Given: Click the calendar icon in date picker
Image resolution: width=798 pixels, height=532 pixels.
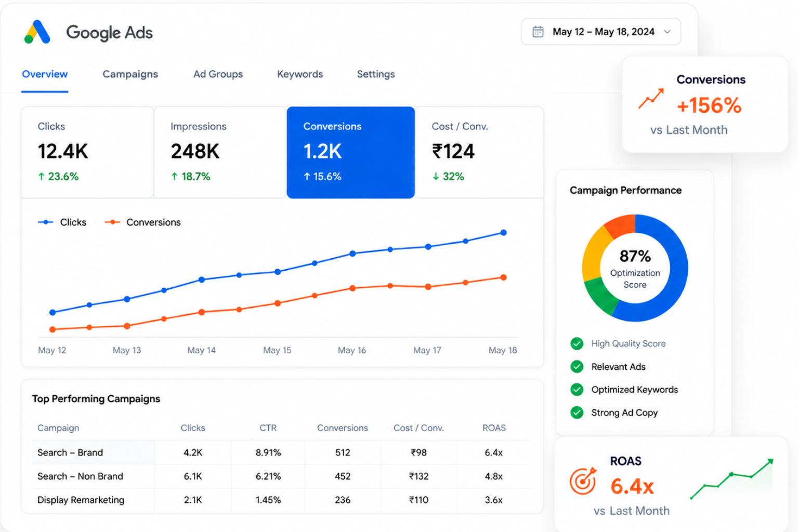Looking at the screenshot, I should point(538,32).
